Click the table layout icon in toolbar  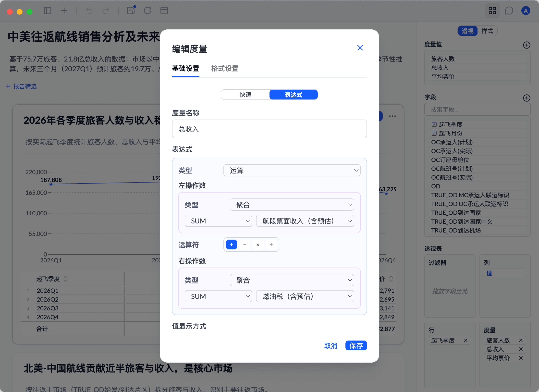(164, 11)
